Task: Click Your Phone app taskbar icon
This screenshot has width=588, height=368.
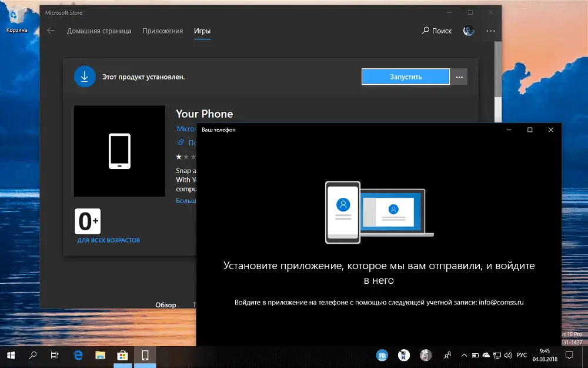Action: (x=145, y=355)
